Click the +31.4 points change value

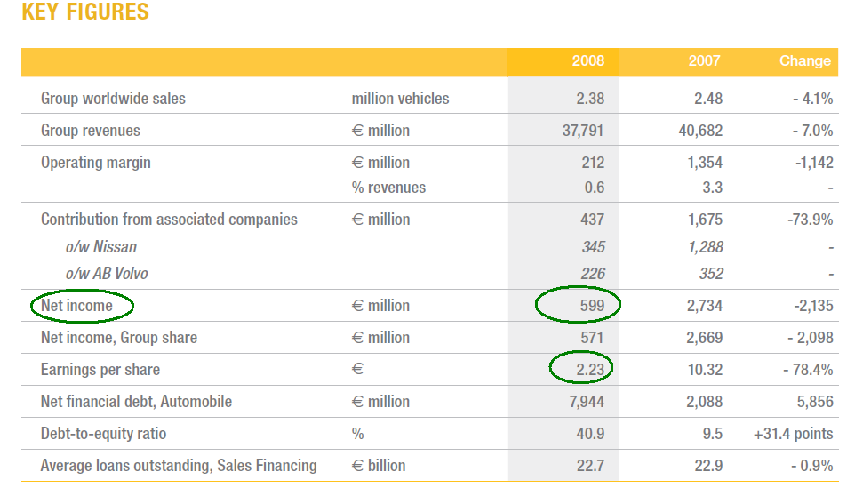click(794, 434)
